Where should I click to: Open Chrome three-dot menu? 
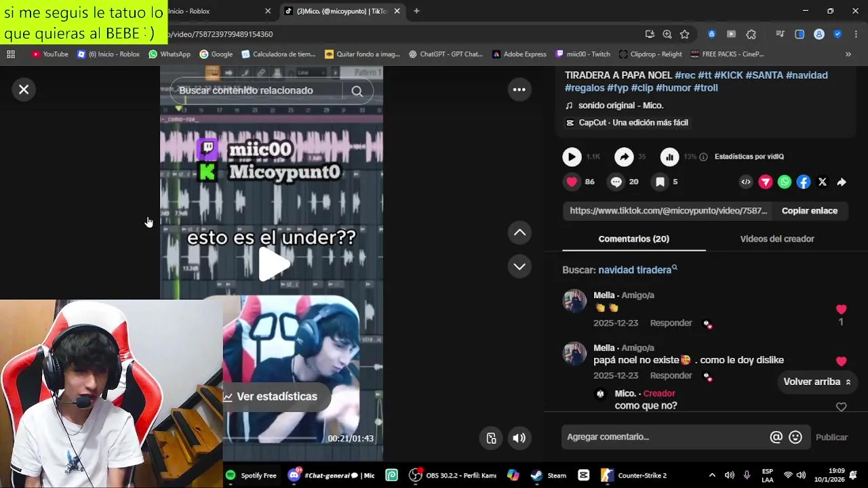[856, 34]
